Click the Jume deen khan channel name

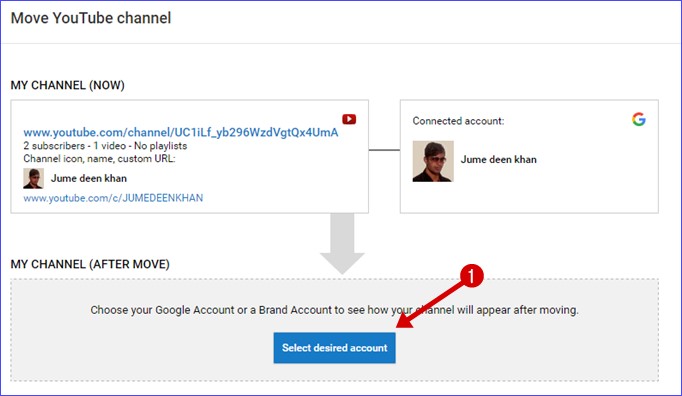[x=89, y=178]
